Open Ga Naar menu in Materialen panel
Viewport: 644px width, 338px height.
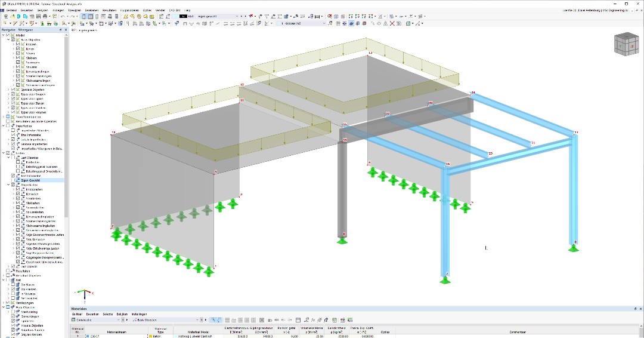pyautogui.click(x=77, y=314)
